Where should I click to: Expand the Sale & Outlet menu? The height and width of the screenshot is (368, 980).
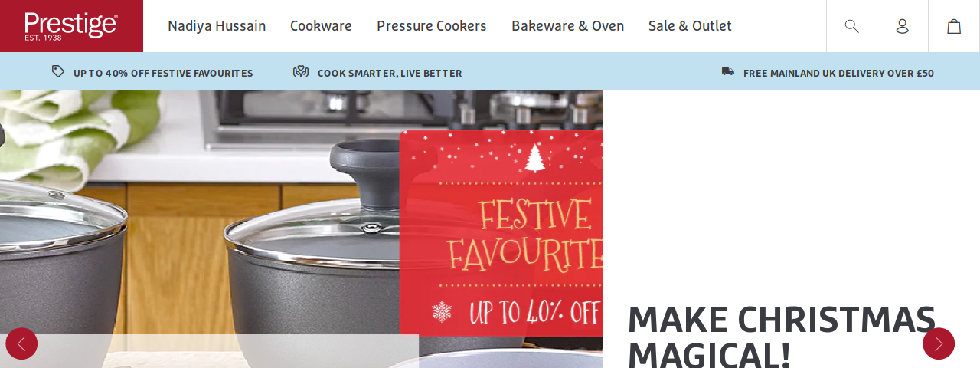(690, 26)
